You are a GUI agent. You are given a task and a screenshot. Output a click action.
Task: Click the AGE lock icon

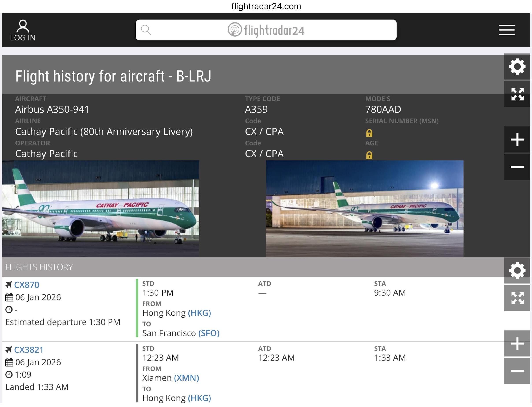coord(369,155)
